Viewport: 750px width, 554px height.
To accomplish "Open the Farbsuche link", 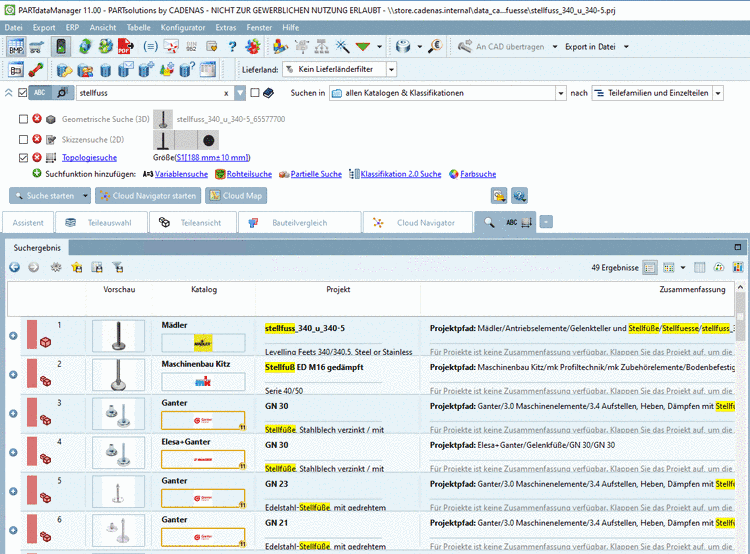I will (478, 174).
